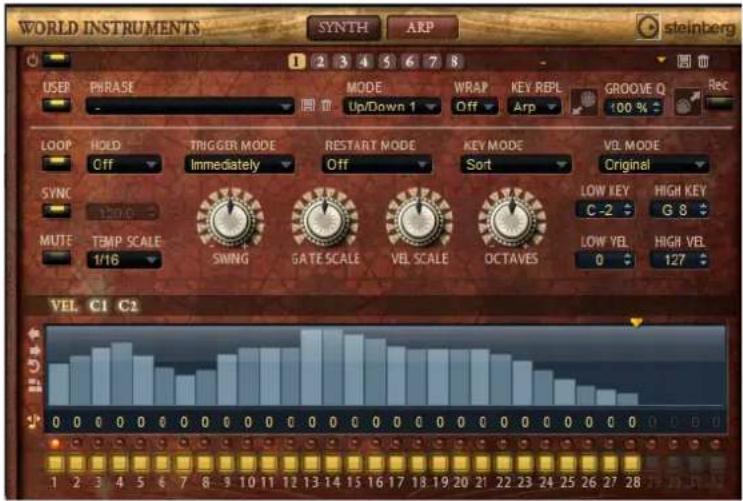The width and height of the screenshot is (743, 501).
Task: Open the Restart Mode dropdown
Action: 377,164
